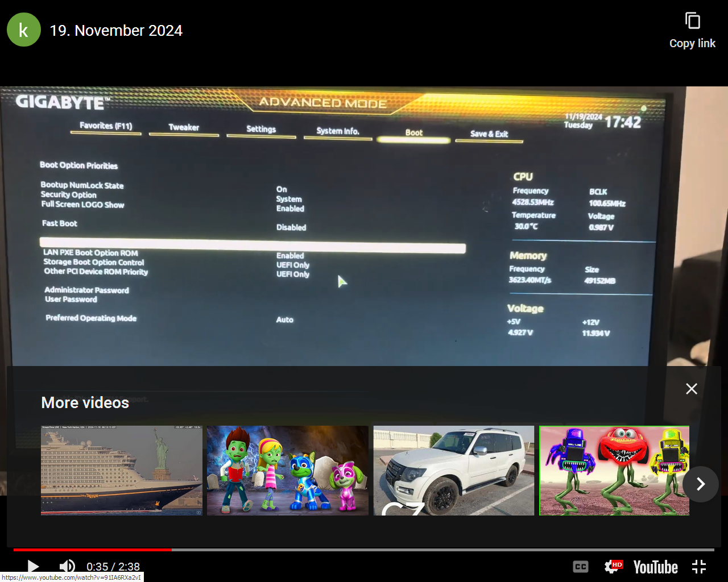This screenshot has width=728, height=582.
Task: Seek using the red video progress bar
Action: click(364, 550)
